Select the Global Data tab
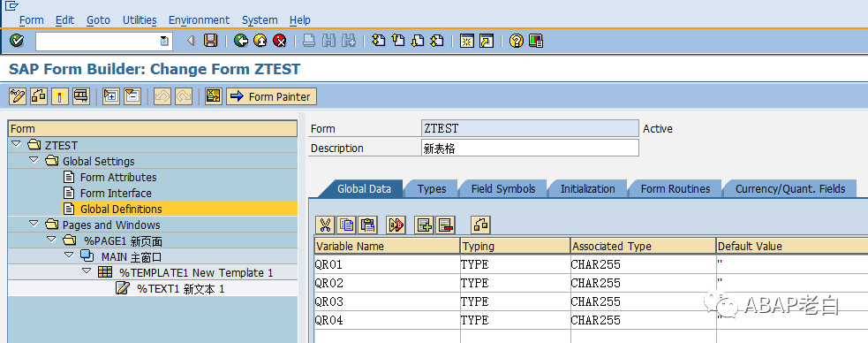 364,189
